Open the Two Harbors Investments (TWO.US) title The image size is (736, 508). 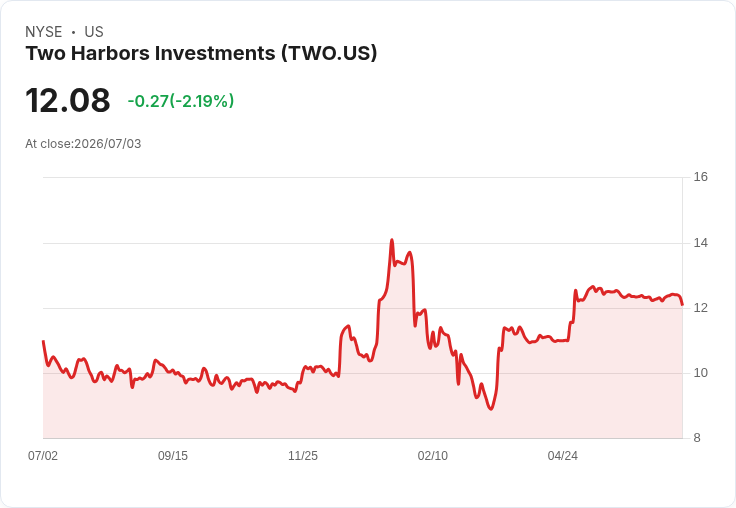click(x=201, y=53)
